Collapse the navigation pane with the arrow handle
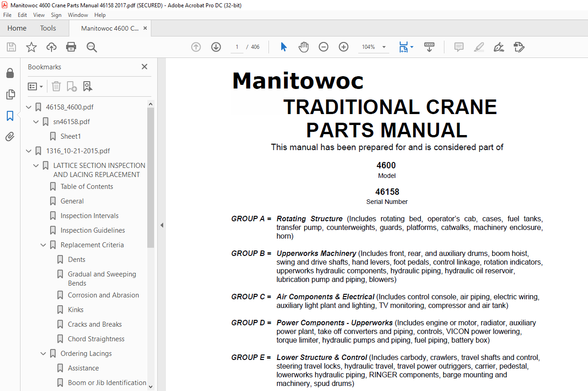The width and height of the screenshot is (588, 391). [161, 225]
